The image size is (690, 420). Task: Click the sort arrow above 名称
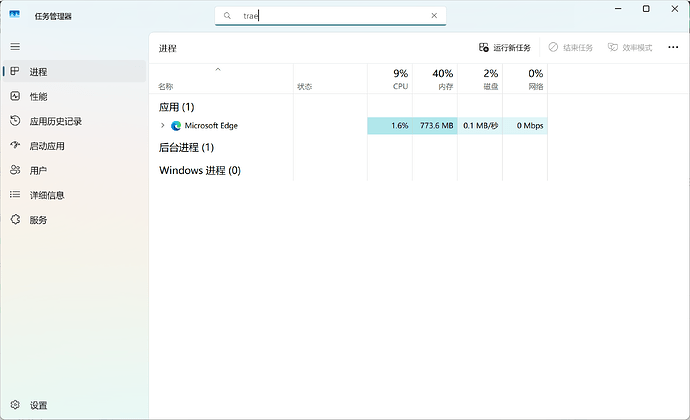217,70
